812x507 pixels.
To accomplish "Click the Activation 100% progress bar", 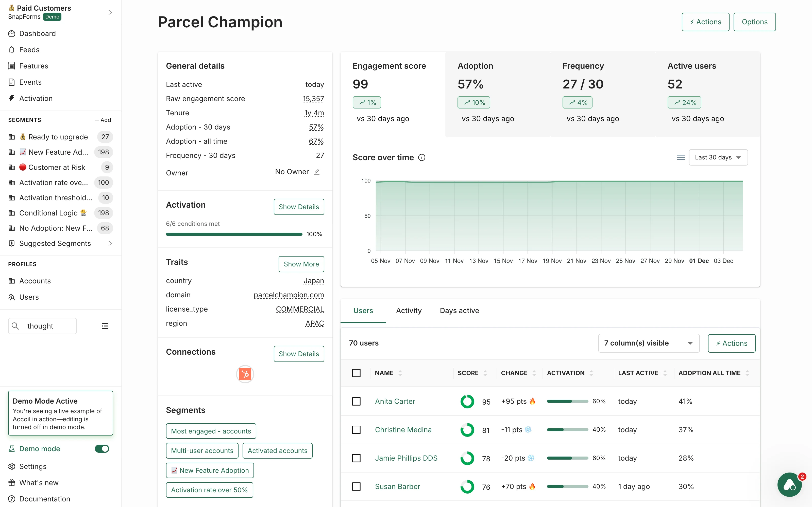I will tap(234, 234).
